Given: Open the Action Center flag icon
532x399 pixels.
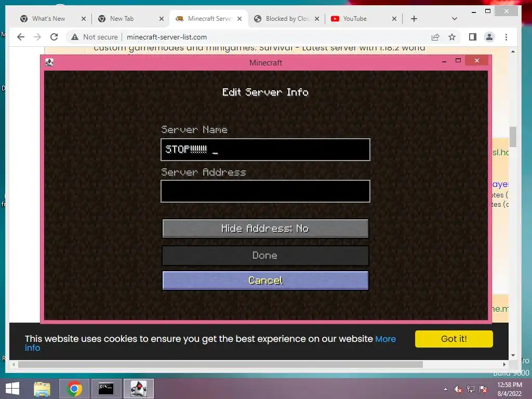Looking at the screenshot, I should click(x=483, y=389).
